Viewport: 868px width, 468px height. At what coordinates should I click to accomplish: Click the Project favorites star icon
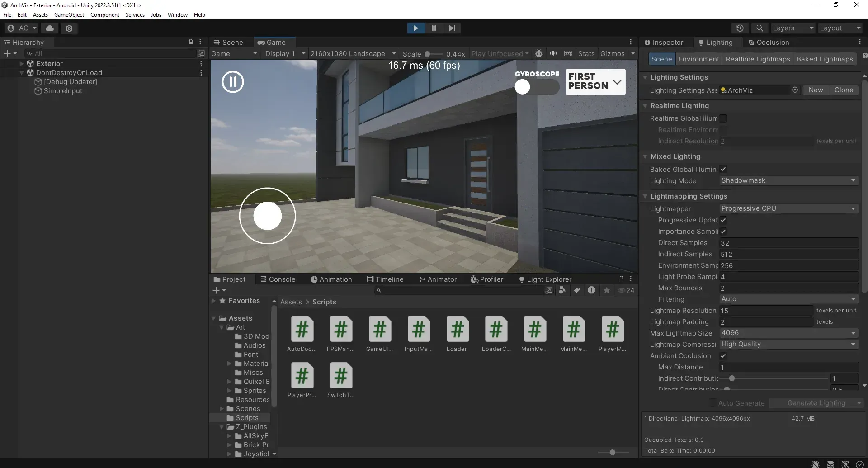[607, 290]
